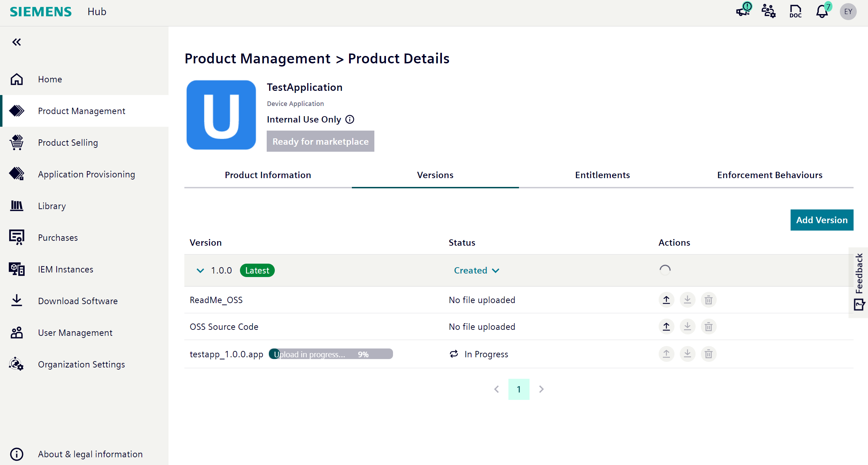Click the IEM Instances icon
The width and height of the screenshot is (868, 465).
point(17,269)
